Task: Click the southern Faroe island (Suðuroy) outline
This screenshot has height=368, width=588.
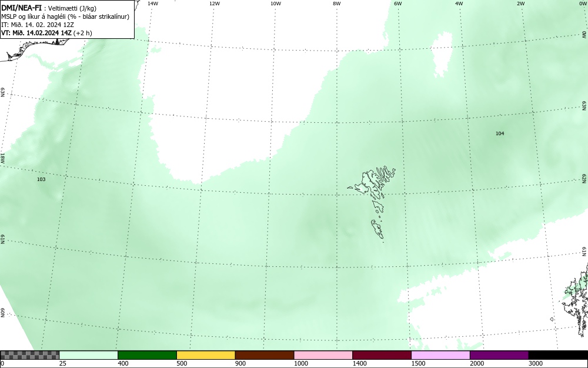Action: pos(377,229)
